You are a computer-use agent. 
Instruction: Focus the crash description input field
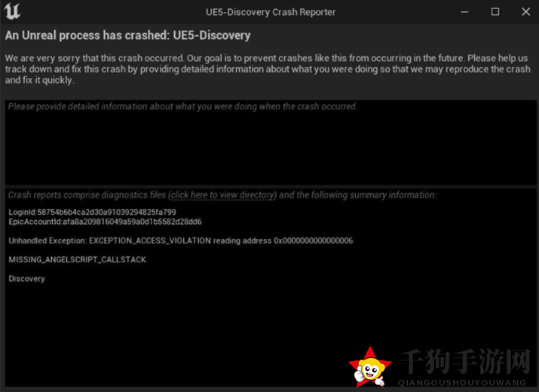tap(271, 142)
